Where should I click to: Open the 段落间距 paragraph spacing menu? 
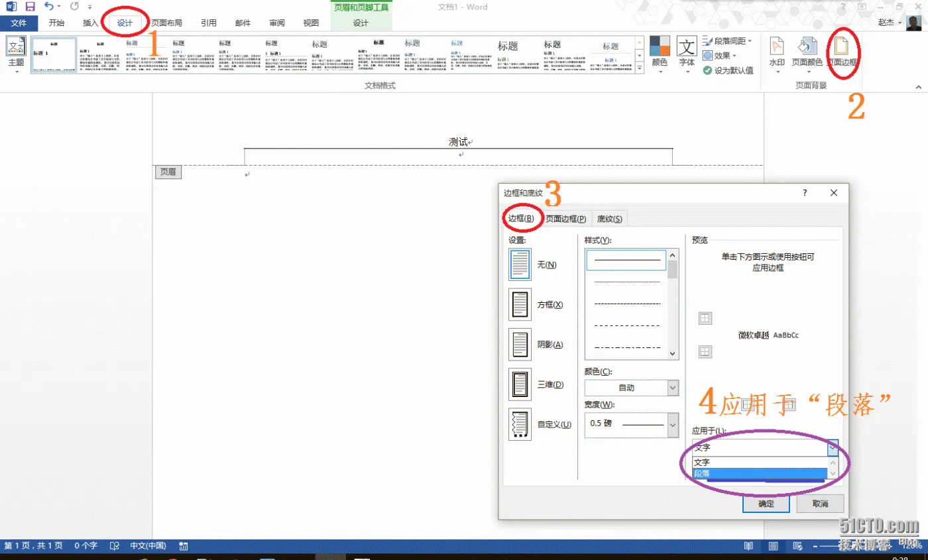[x=728, y=41]
